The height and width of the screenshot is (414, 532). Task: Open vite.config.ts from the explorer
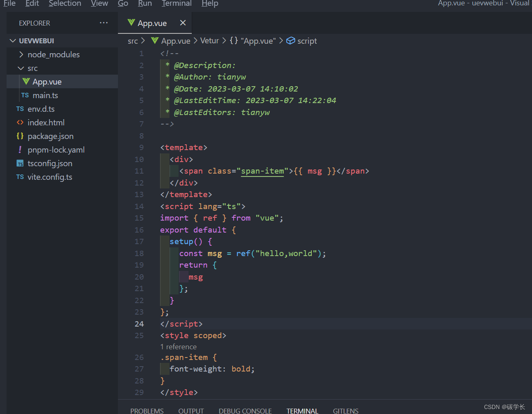click(x=62, y=177)
